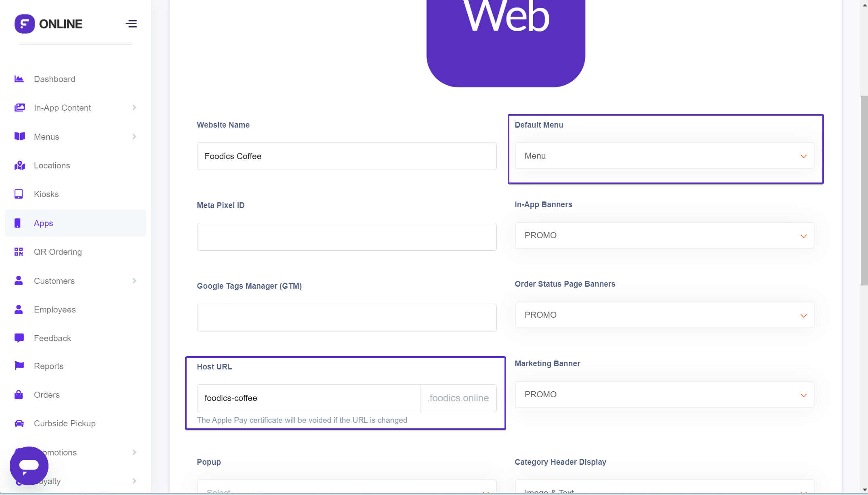Navigate to Employees page
The width and height of the screenshot is (868, 495).
pos(55,310)
